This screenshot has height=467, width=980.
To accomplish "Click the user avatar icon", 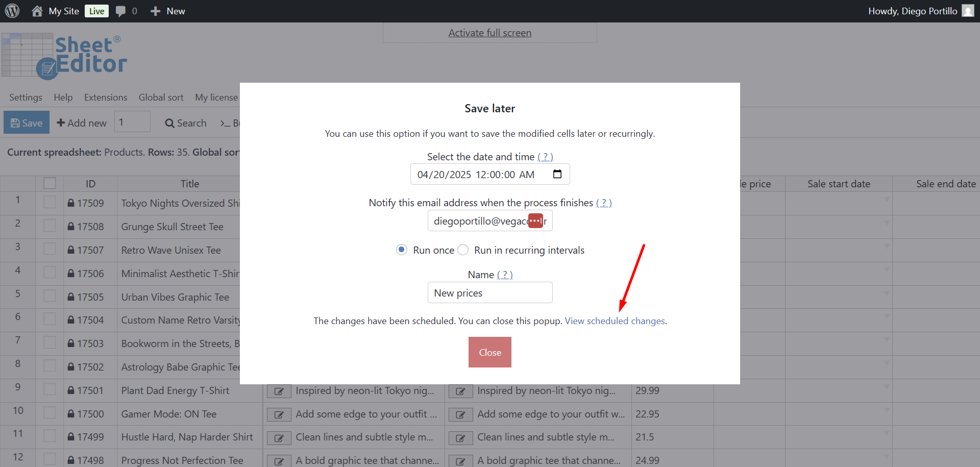I will click(x=968, y=11).
